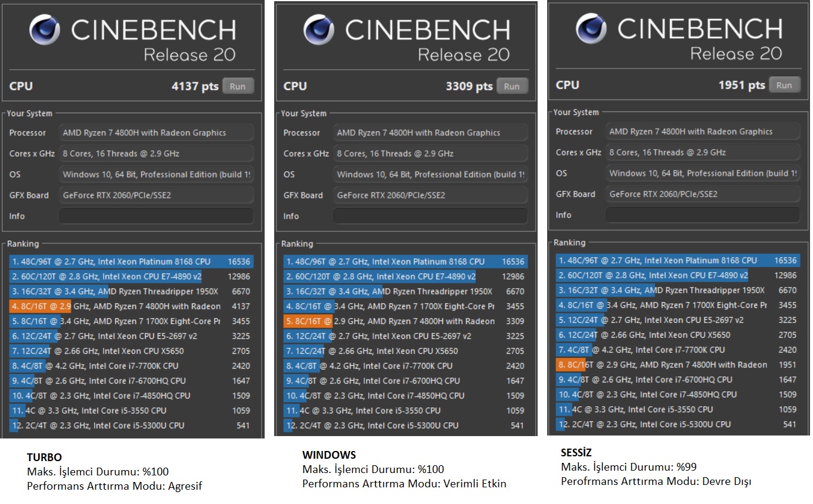Click the Info field in the 1951 pts panel

coord(703,215)
